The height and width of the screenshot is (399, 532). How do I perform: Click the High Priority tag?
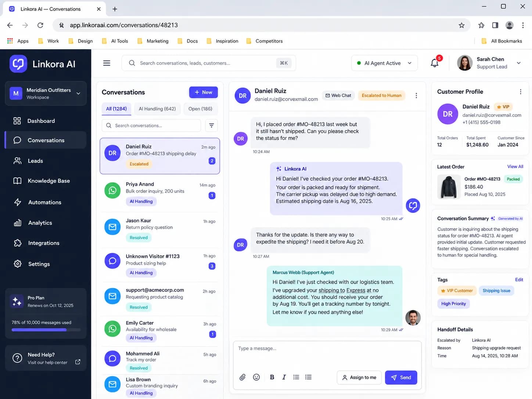(x=453, y=303)
